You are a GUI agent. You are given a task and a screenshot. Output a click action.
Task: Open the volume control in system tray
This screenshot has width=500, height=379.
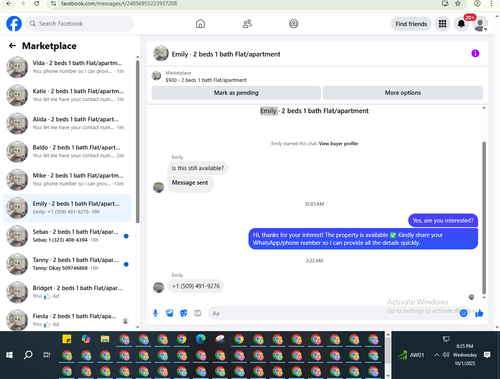click(x=446, y=355)
